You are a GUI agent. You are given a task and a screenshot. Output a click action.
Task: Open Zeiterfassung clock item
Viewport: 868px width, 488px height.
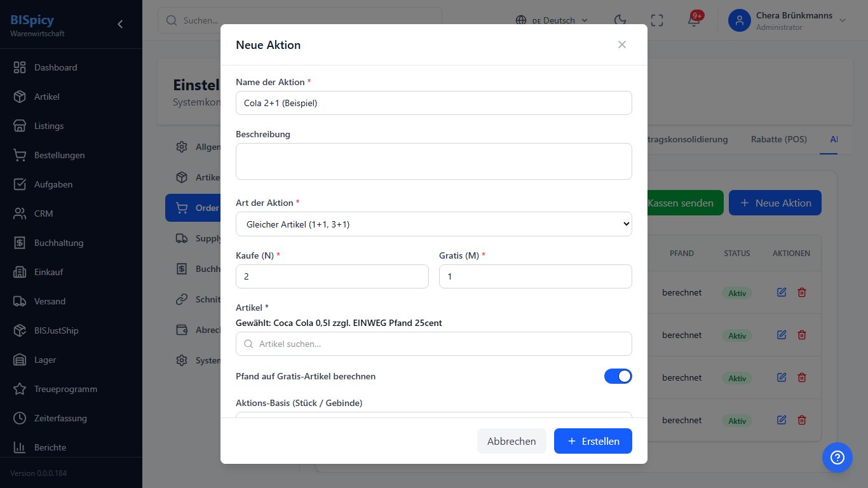(71, 418)
